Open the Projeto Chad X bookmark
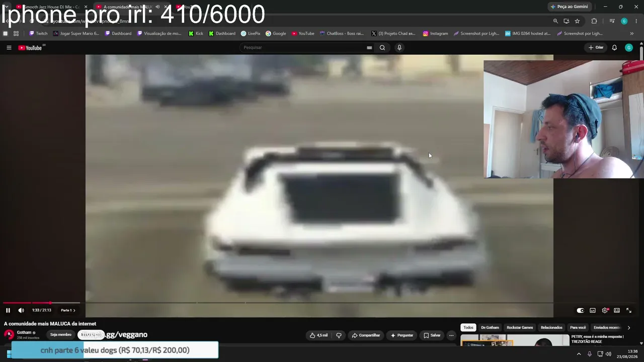 392,34
